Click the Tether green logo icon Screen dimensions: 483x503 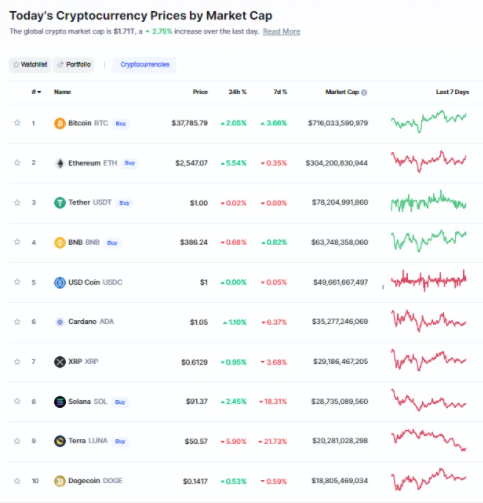click(x=60, y=203)
